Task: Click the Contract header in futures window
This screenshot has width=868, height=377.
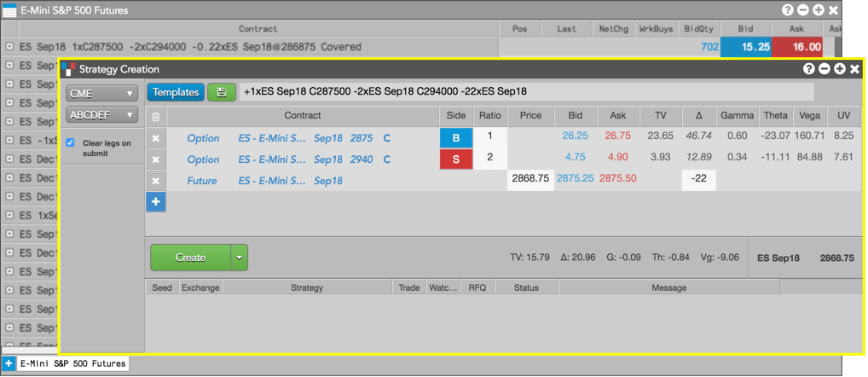Action: pyautogui.click(x=258, y=29)
